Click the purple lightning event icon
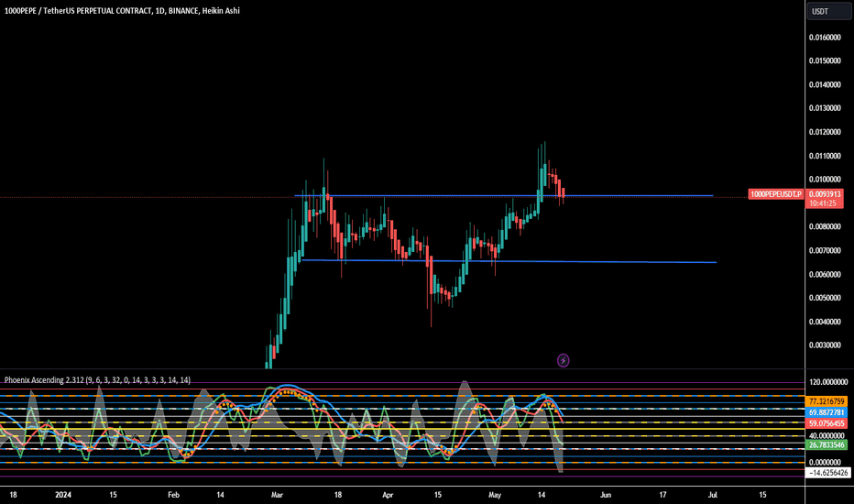 [x=564, y=360]
